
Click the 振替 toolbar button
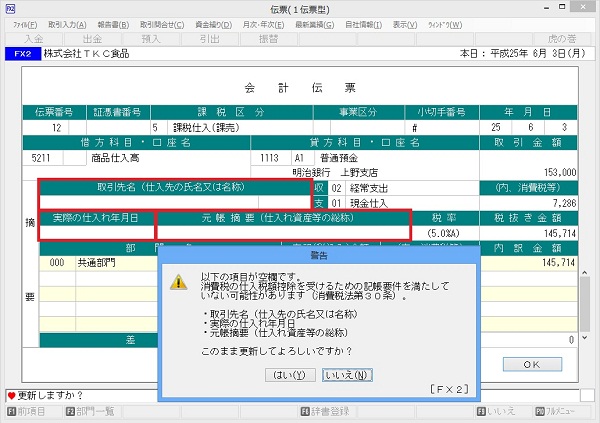pos(268,39)
